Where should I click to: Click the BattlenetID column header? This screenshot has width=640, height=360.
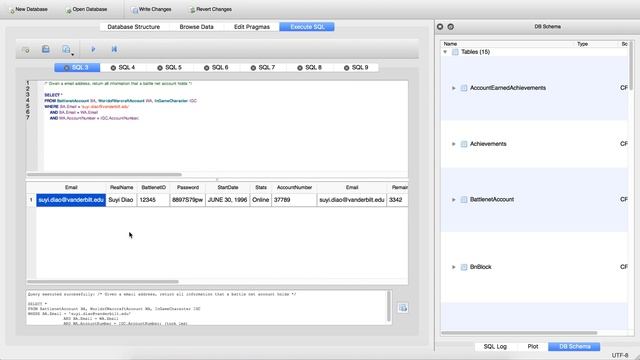153,187
